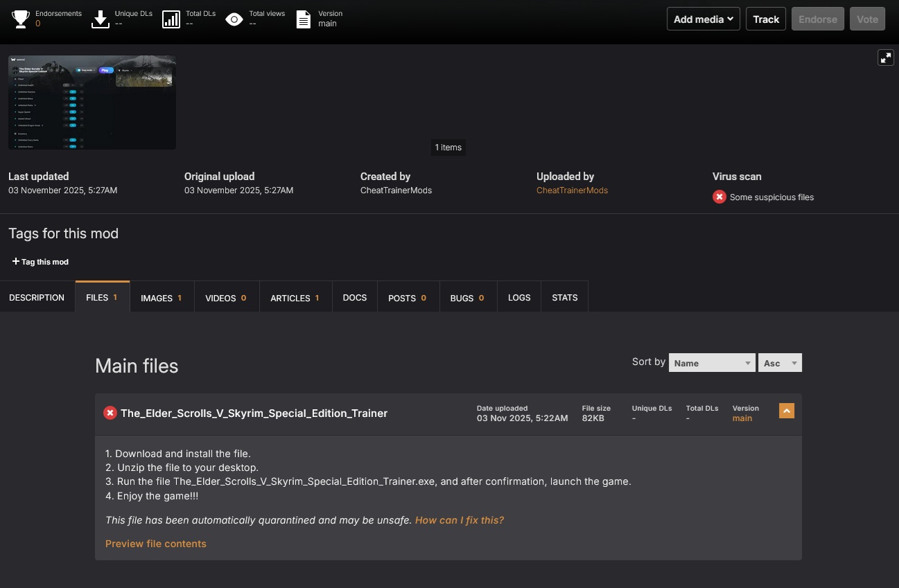
Task: View the Posts tab
Action: pyautogui.click(x=408, y=298)
